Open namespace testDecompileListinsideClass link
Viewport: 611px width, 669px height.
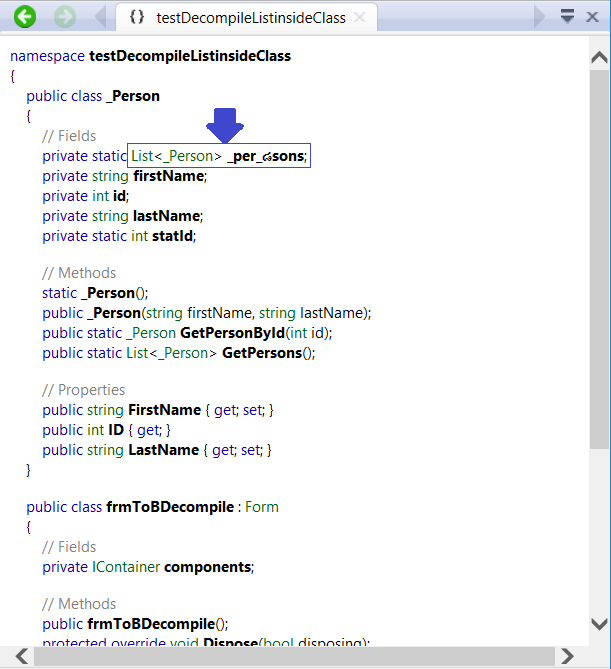point(190,56)
